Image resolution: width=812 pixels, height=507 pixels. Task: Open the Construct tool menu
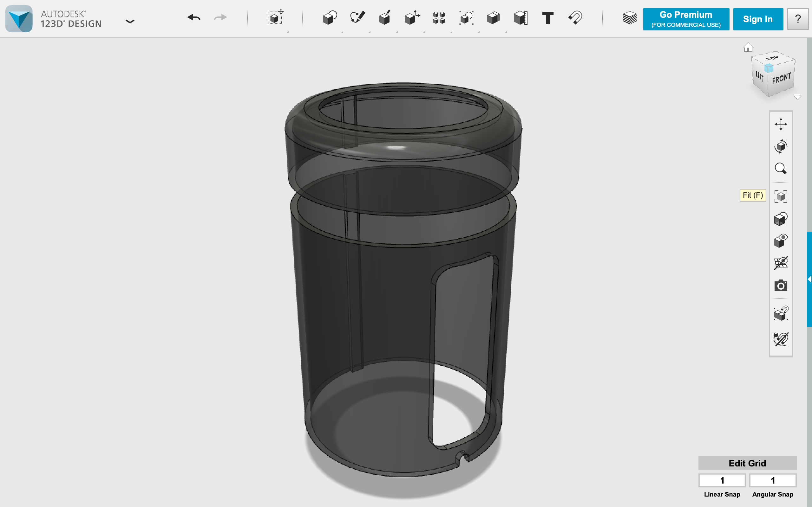384,18
